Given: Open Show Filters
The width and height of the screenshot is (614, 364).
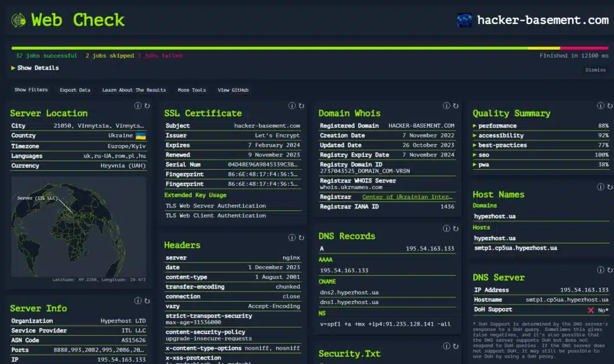Looking at the screenshot, I should [31, 90].
